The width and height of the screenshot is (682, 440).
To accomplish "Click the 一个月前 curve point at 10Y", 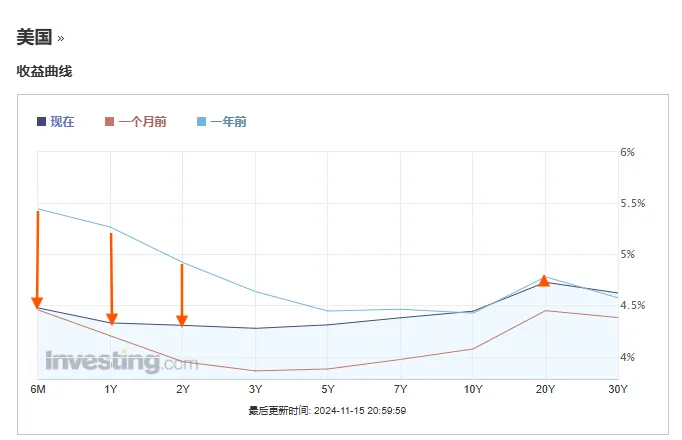I will click(473, 349).
